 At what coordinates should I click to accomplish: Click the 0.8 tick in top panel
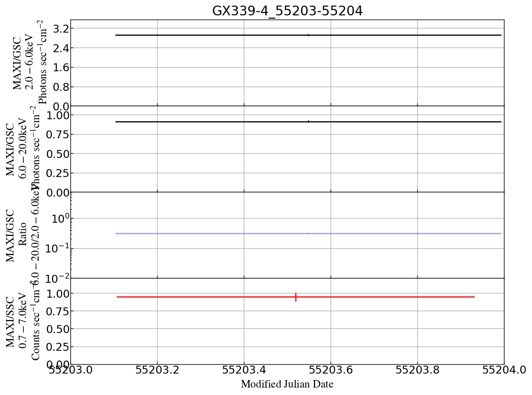coord(61,87)
